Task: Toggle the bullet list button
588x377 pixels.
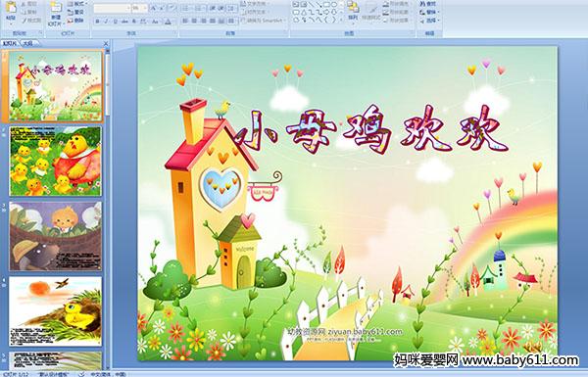Action: (x=187, y=8)
